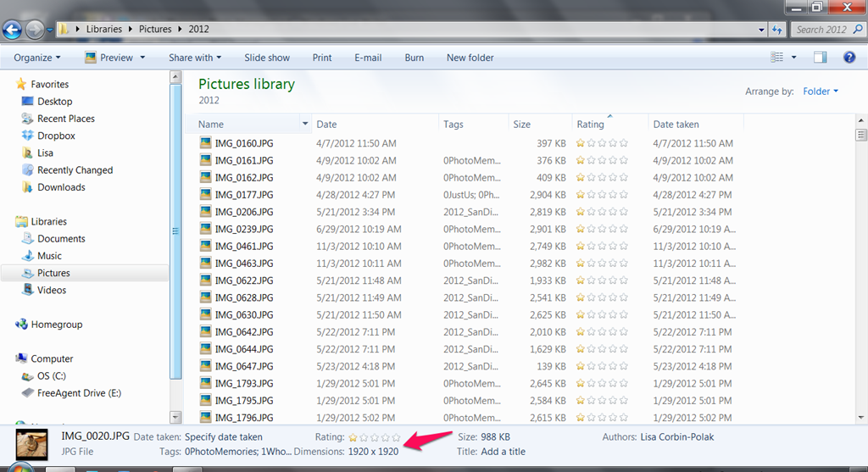Click the Search 2012 input box
This screenshot has height=472, width=868.
(821, 30)
